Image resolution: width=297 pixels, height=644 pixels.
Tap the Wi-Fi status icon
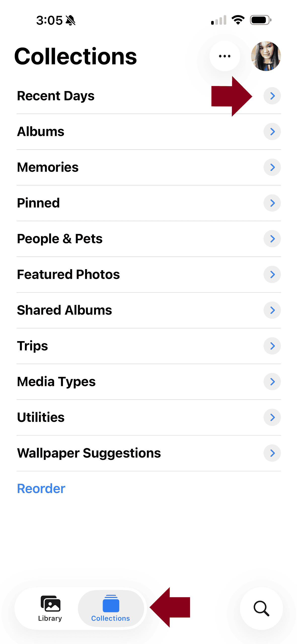[238, 20]
